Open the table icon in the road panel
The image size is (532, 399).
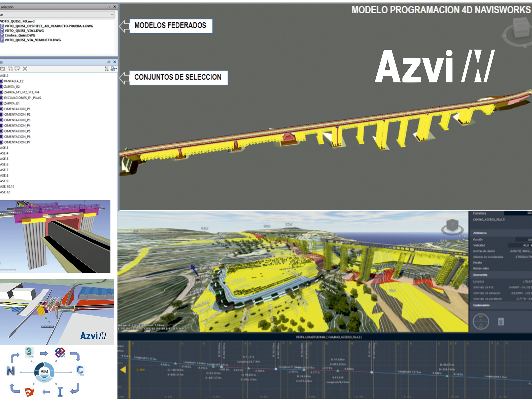[501, 322]
